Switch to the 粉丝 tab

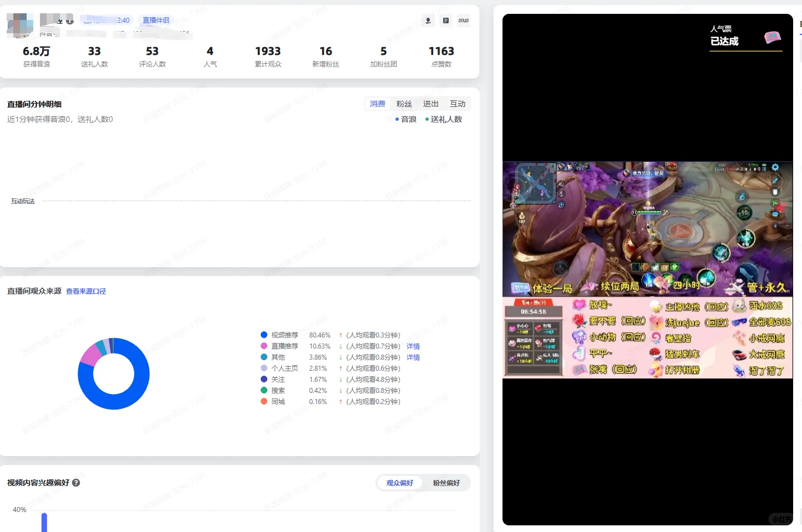(404, 104)
